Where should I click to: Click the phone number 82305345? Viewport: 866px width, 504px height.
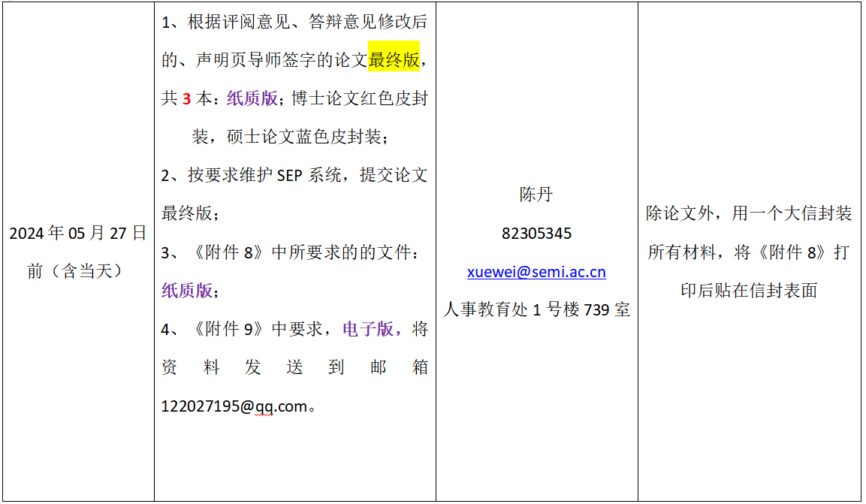coord(536,234)
